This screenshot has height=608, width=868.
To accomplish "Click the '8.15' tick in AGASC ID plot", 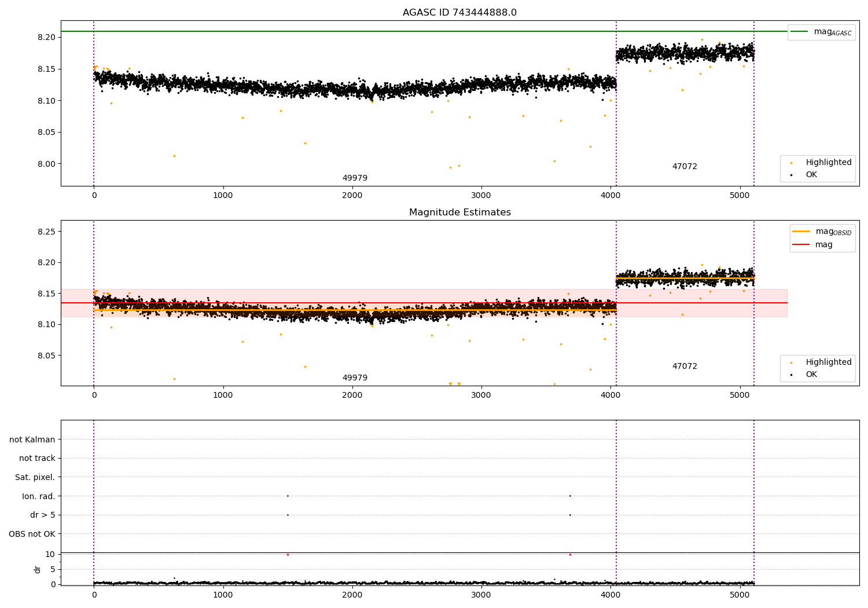I will click(46, 69).
